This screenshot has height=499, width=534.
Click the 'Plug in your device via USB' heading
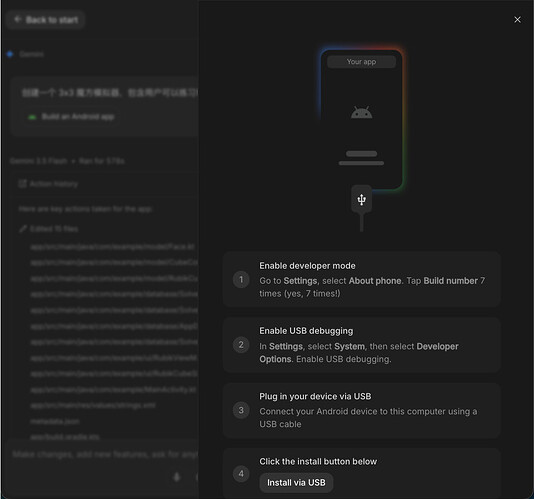pos(315,396)
